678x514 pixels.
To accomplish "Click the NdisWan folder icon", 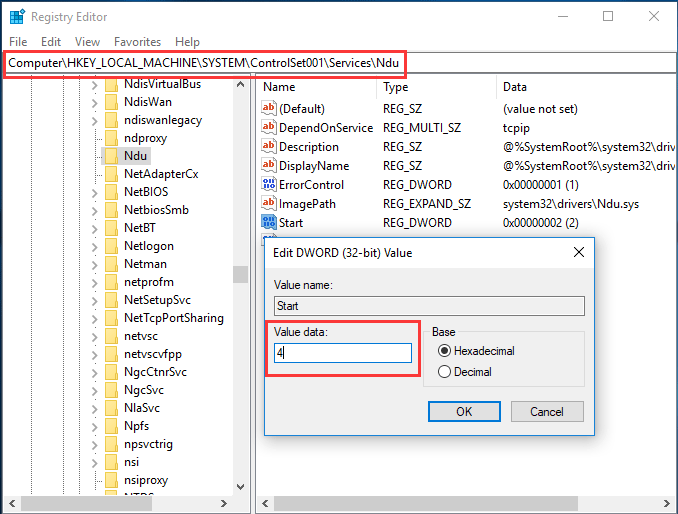I will click(112, 102).
